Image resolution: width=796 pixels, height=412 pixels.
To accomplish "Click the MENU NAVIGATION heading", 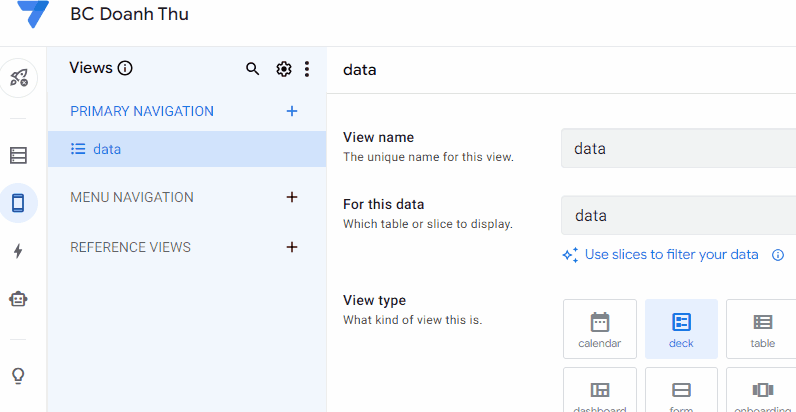I will click(x=131, y=197).
